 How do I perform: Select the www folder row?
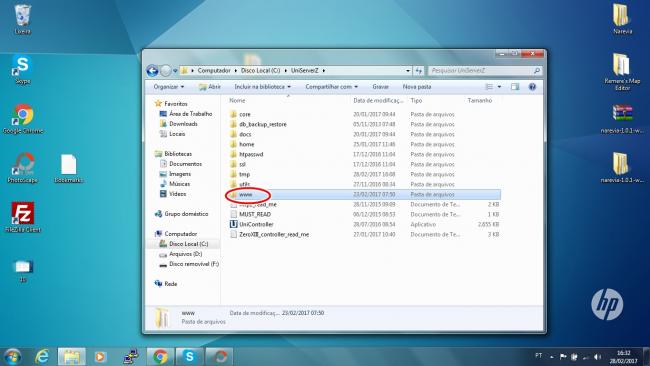364,194
